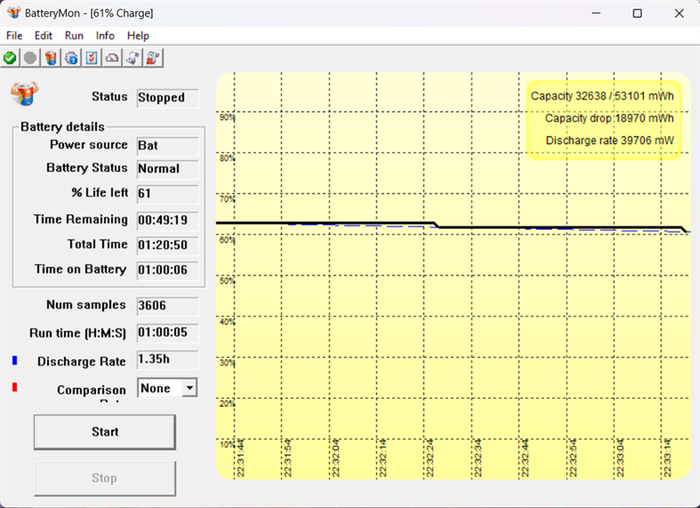Viewport: 700px width, 508px height.
Task: Open the checklist configuration toolbar icon
Action: pos(92,58)
